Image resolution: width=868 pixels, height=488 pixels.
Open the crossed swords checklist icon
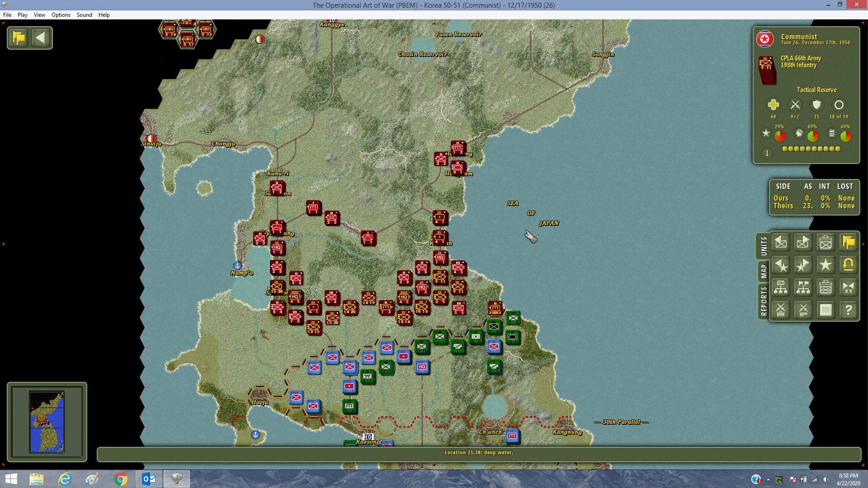(781, 310)
